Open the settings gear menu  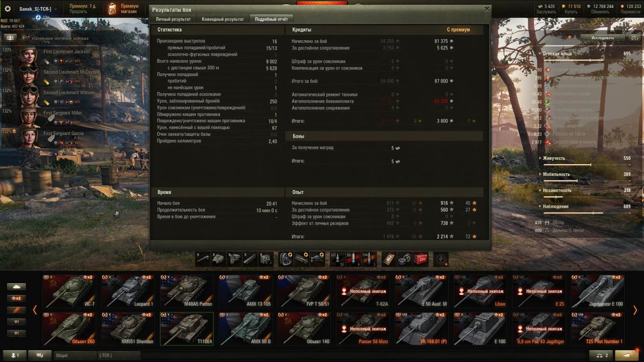[8, 9]
